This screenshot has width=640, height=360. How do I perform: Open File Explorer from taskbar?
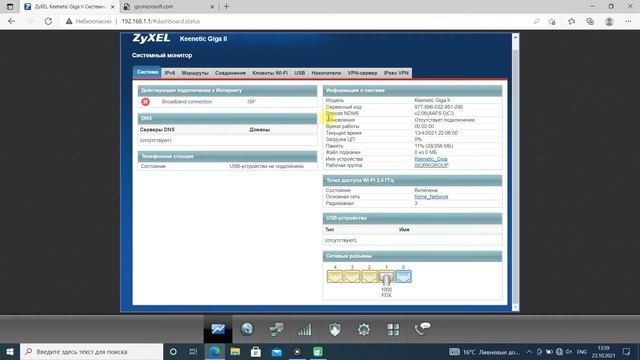(235, 351)
